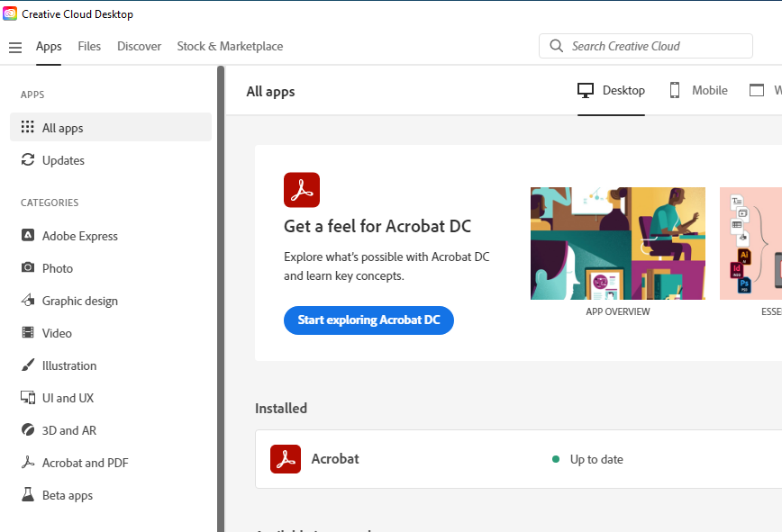Click the All apps grid icon

(27, 128)
